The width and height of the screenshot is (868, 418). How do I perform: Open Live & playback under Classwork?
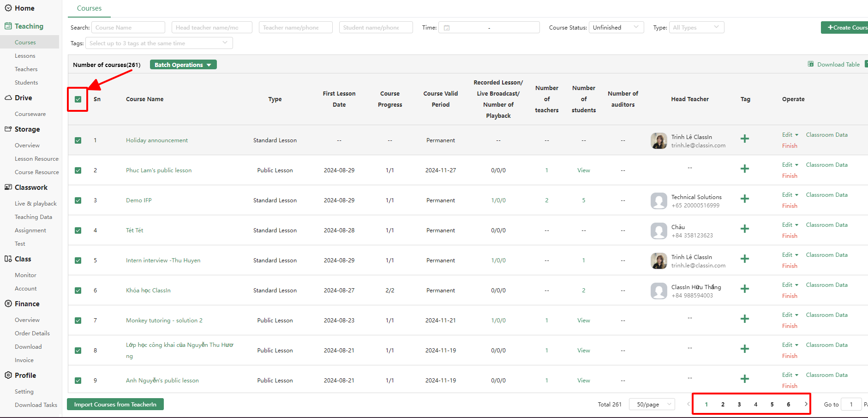pyautogui.click(x=36, y=203)
